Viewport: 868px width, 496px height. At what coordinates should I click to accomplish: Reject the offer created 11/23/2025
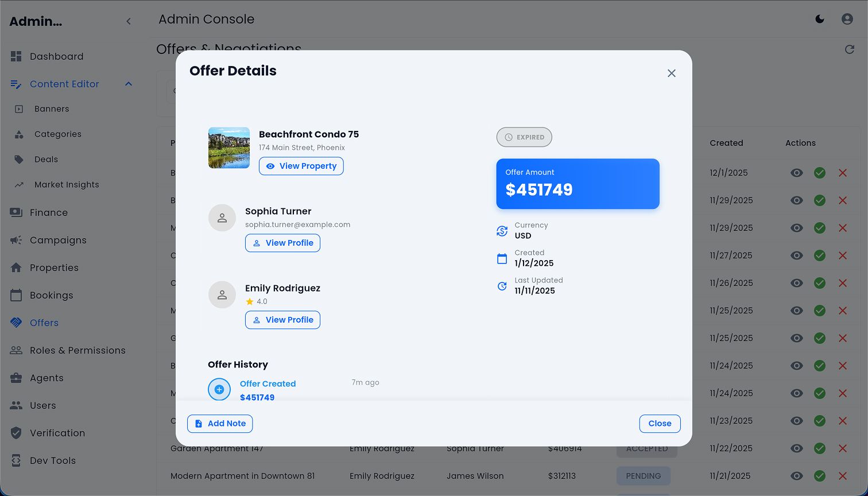tap(843, 421)
